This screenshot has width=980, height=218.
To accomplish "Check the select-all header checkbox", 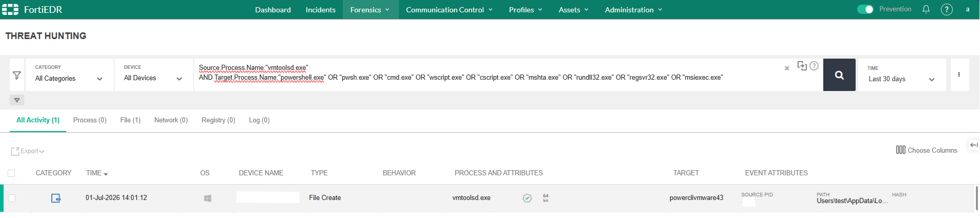I will [11, 173].
